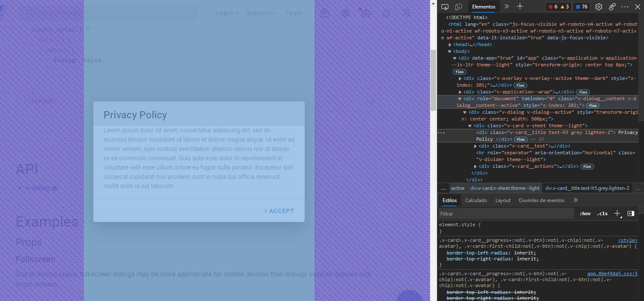Open the Learn menu in page header
This screenshot has width=644, height=301.
227,13
